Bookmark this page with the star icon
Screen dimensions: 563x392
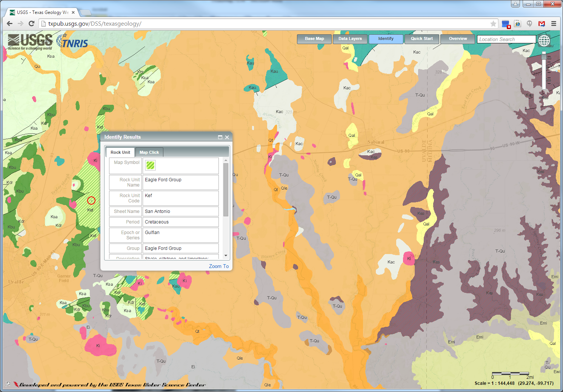click(x=493, y=24)
